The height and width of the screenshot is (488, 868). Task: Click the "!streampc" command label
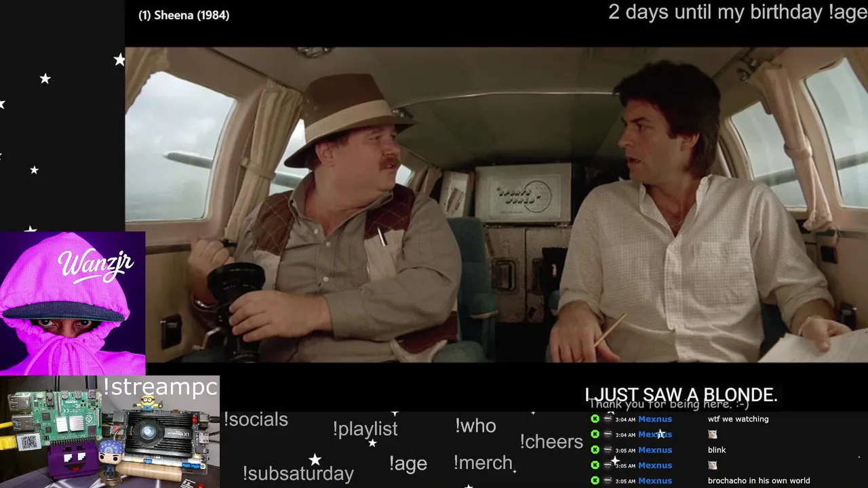point(160,387)
